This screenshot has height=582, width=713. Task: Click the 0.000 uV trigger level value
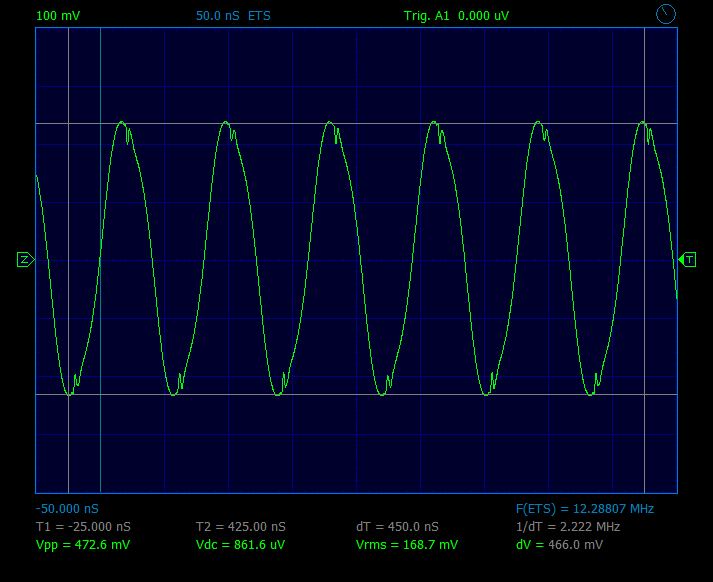(483, 16)
